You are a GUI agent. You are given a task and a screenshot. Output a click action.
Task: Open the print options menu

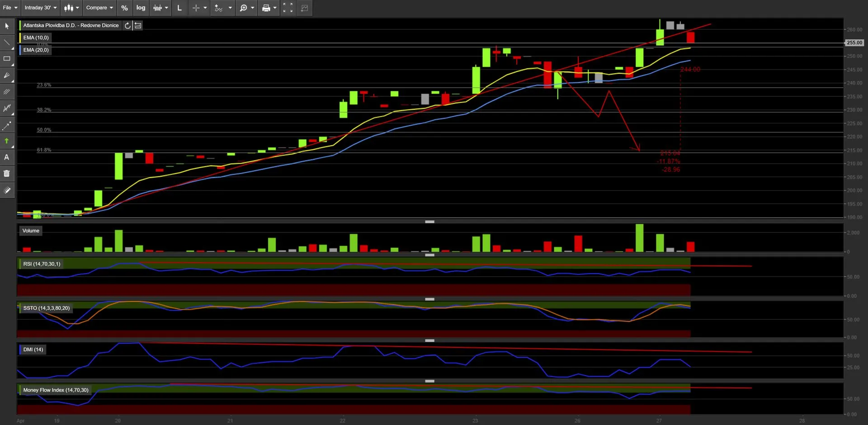coord(269,8)
